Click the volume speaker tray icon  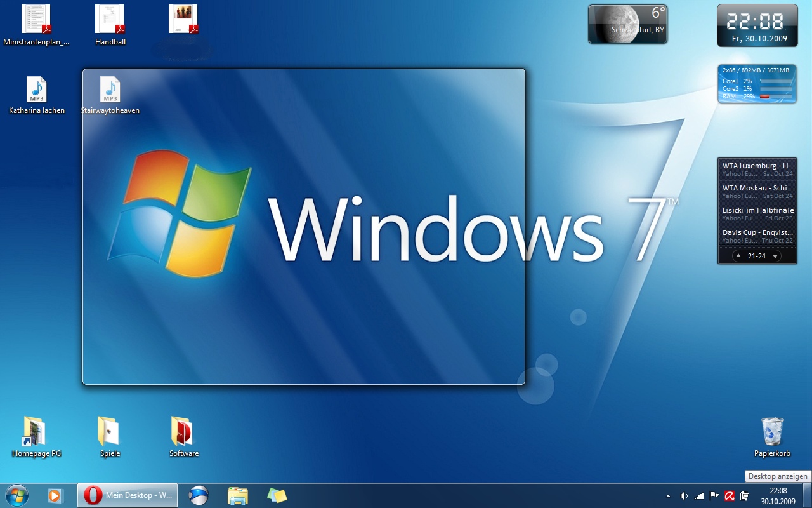(684, 496)
